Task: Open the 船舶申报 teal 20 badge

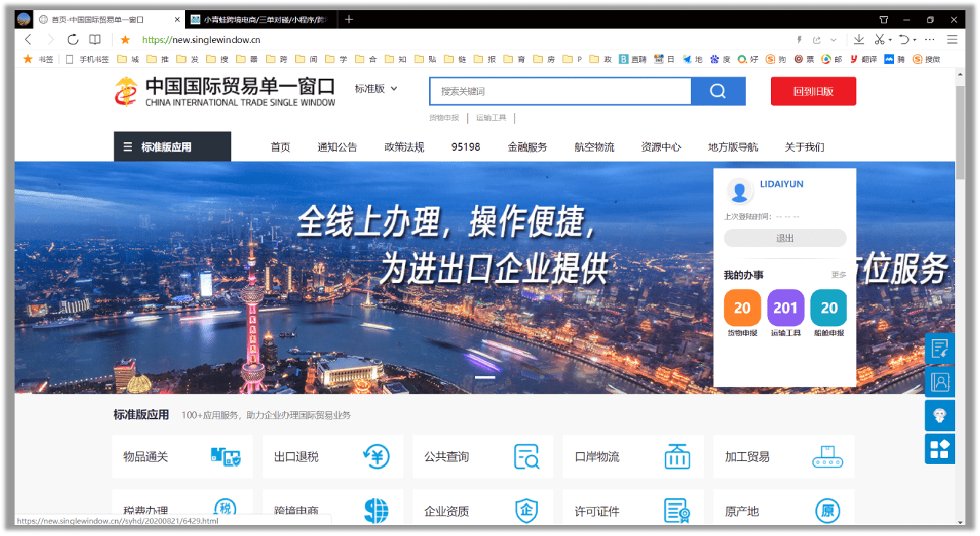Action: click(829, 308)
